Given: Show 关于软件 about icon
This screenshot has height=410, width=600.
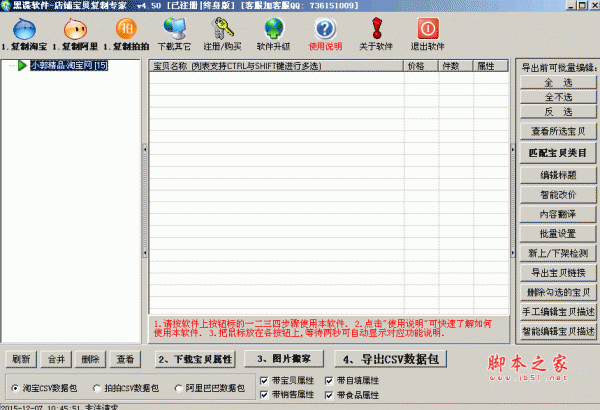Looking at the screenshot, I should [376, 34].
